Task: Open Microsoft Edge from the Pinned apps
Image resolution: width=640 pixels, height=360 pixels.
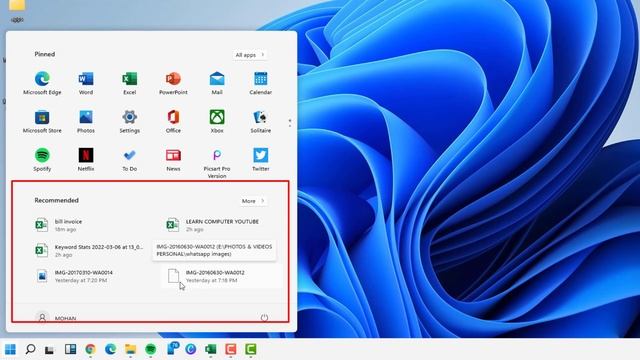Action: (x=42, y=83)
